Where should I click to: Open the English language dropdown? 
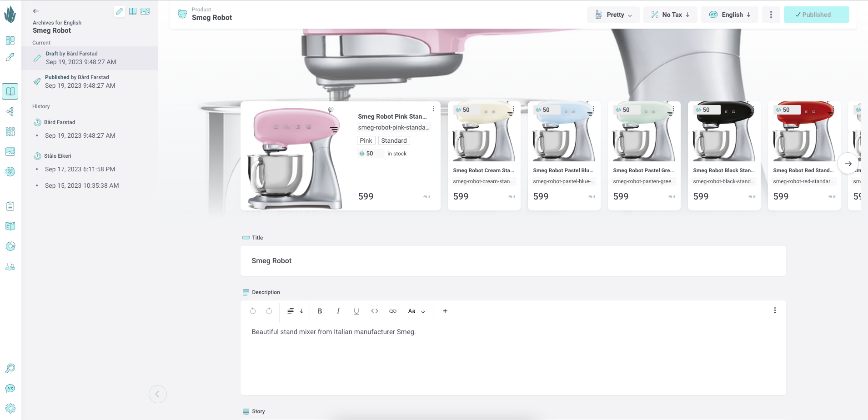point(730,15)
